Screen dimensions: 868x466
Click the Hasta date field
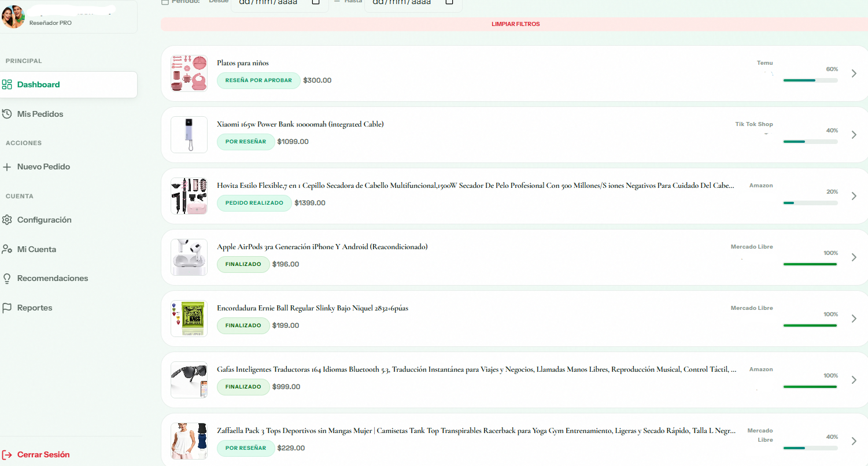click(413, 3)
